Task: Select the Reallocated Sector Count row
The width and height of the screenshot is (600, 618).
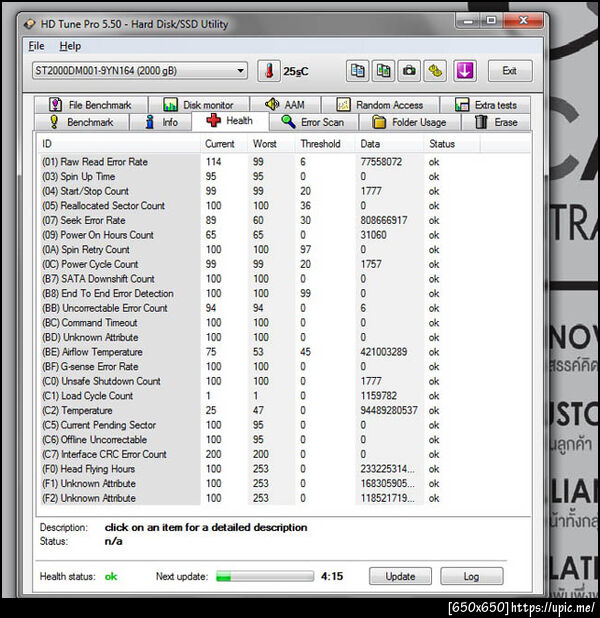Action: coord(260,205)
